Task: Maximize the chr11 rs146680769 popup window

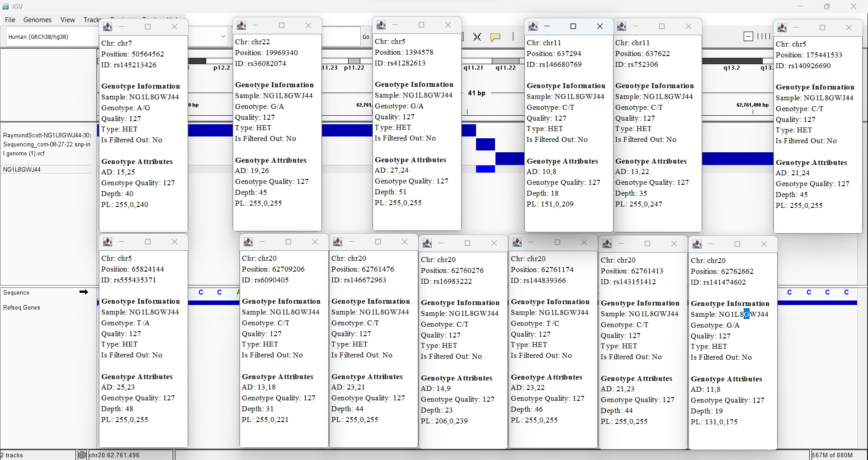Action: [x=573, y=26]
